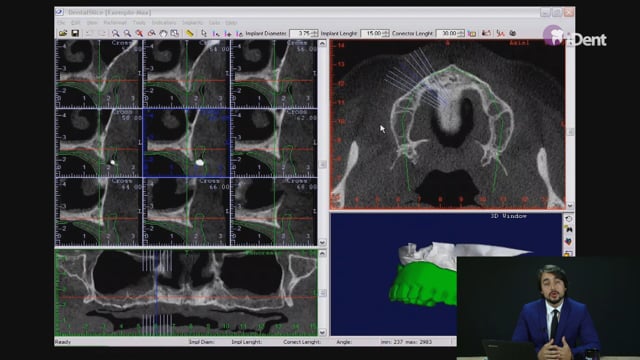The image size is (640, 360).
Task: Click the second icon in 3D Window sidebar
Action: [569, 230]
